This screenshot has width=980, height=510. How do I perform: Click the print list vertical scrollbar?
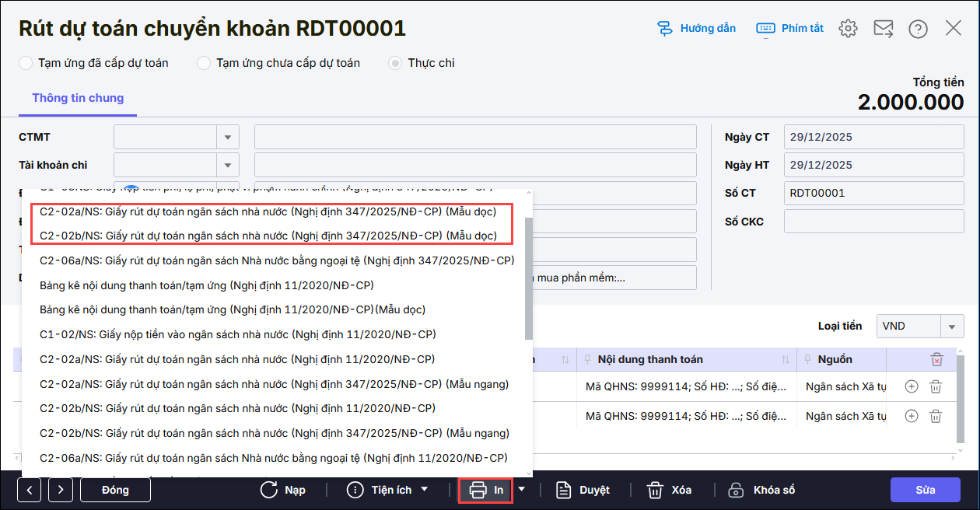(x=529, y=280)
